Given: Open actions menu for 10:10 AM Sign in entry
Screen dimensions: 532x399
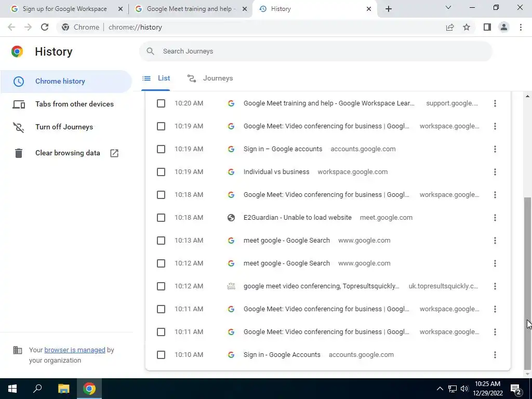Looking at the screenshot, I should tap(495, 355).
